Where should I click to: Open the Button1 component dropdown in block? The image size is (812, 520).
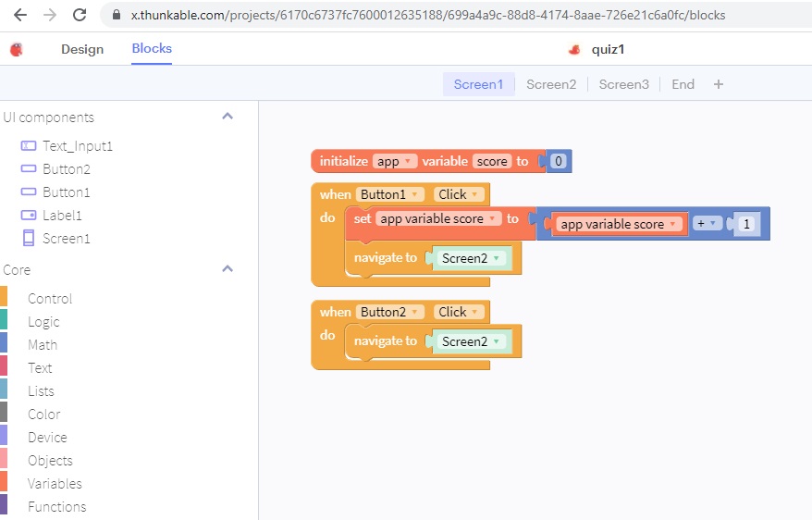[x=416, y=194]
